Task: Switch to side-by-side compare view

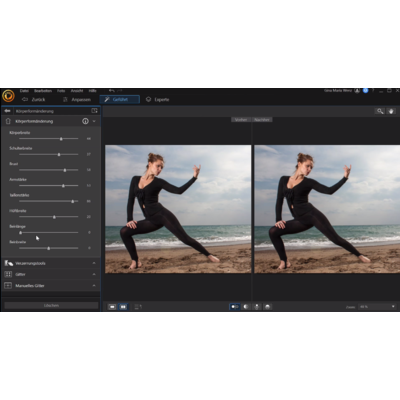Action: 123,307
